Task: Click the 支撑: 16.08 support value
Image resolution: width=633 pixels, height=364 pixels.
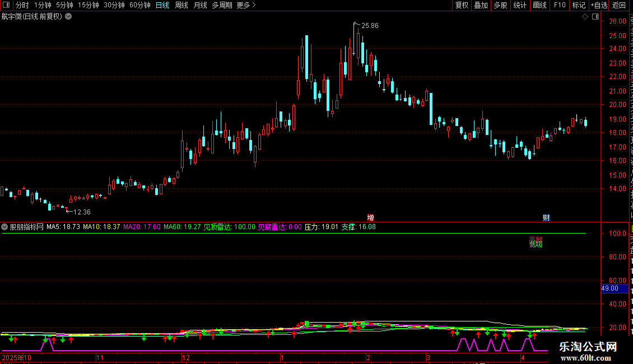Action: point(359,227)
